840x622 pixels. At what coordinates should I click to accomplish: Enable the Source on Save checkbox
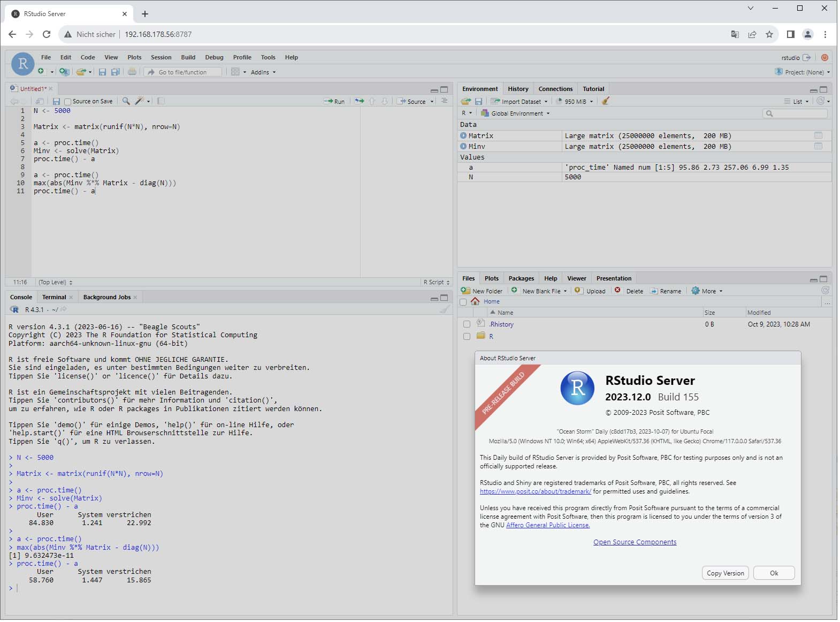click(68, 102)
